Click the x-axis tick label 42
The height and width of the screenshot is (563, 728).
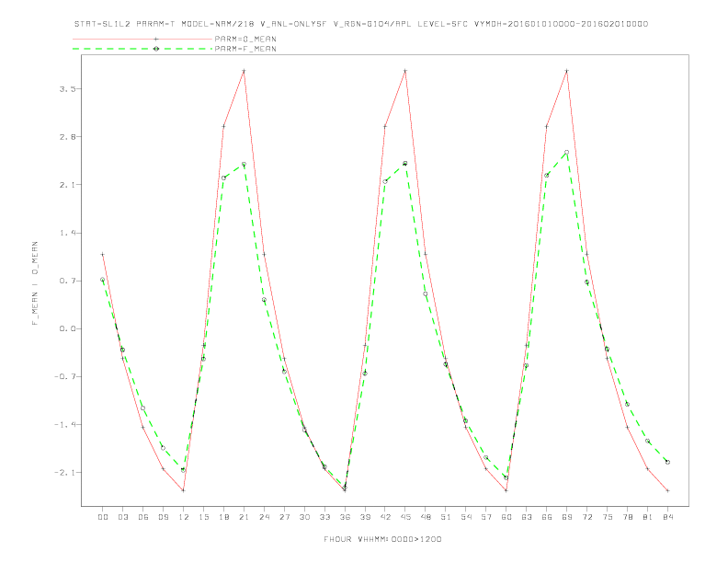(x=385, y=517)
